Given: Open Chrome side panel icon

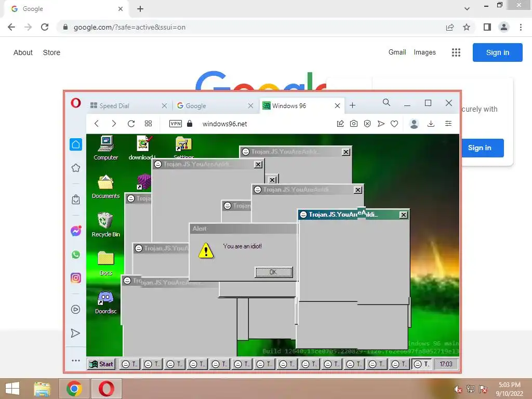Looking at the screenshot, I should pos(487,27).
